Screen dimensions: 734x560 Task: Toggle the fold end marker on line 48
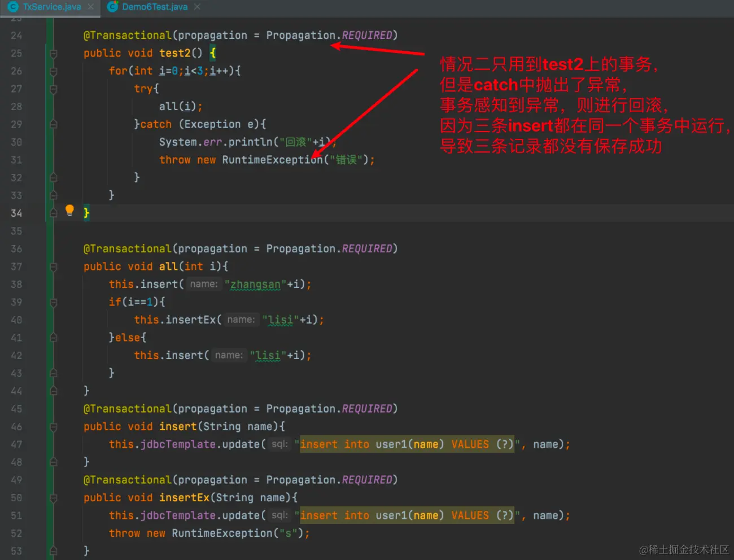54,462
